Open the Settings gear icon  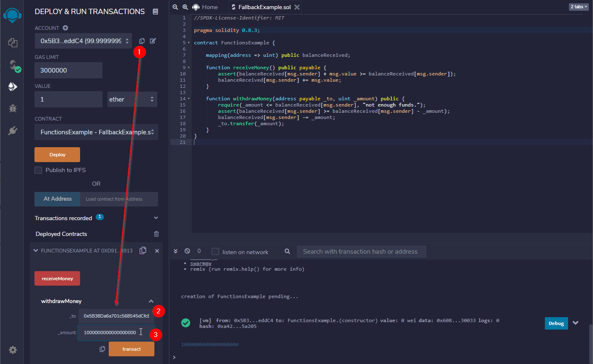[13, 350]
